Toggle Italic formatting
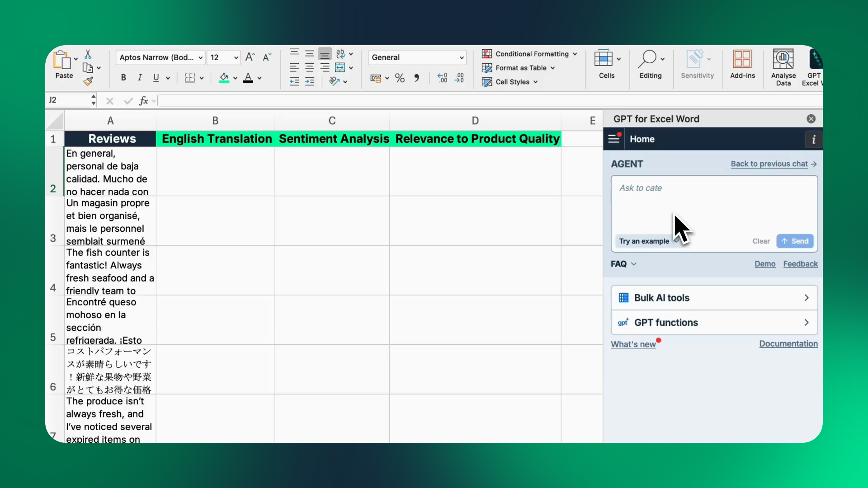 pos(140,78)
